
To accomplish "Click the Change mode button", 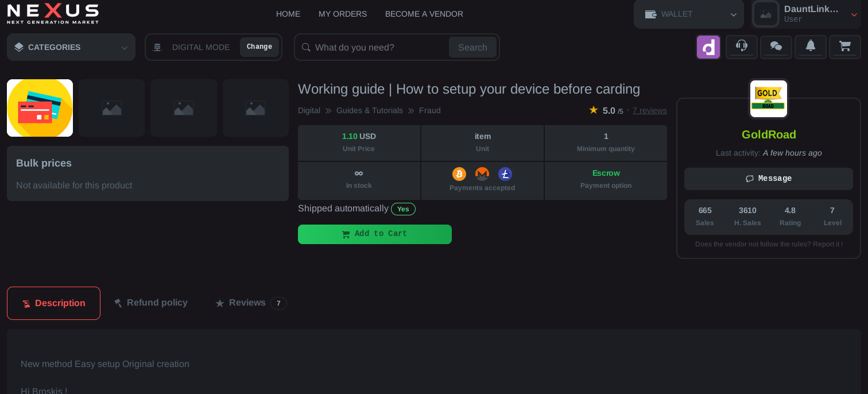I will tap(259, 47).
